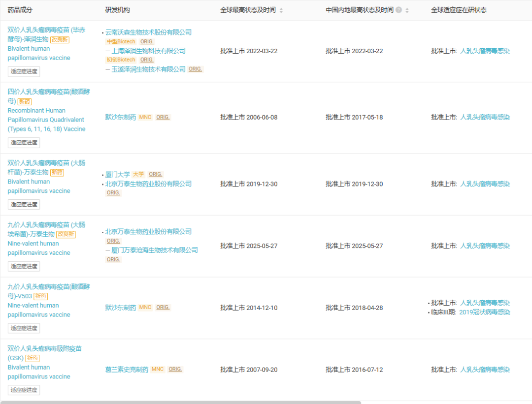Click 适应症进度 button for quadrivalent vaccine row
This screenshot has width=532, height=404.
pos(24,142)
